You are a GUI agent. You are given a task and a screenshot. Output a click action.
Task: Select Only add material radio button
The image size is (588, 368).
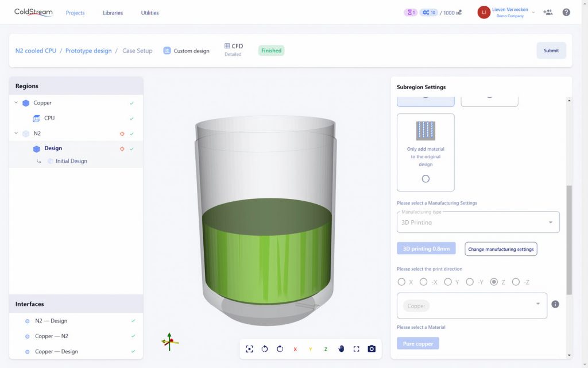coord(425,179)
